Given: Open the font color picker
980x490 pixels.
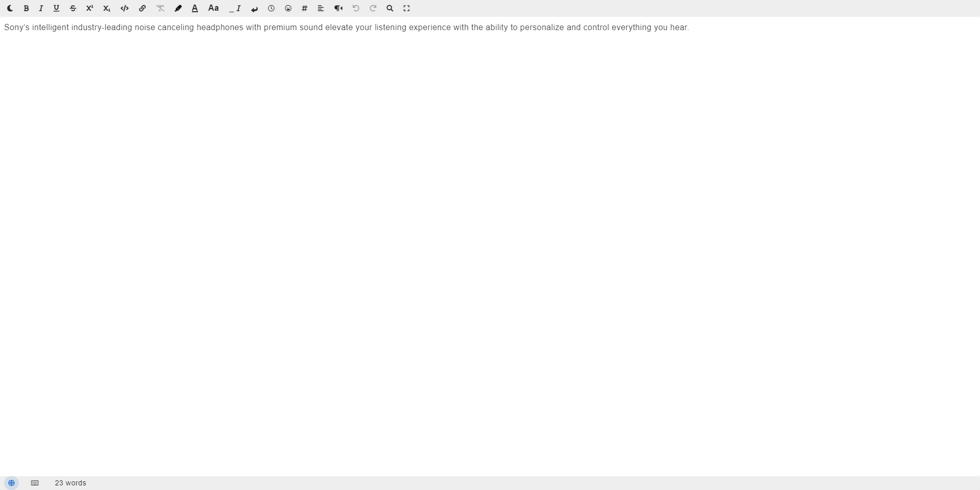Looking at the screenshot, I should pos(194,8).
